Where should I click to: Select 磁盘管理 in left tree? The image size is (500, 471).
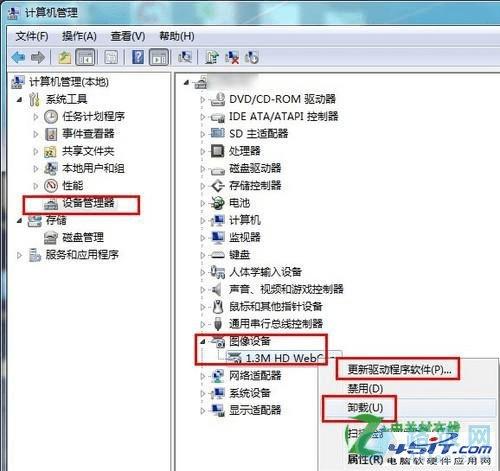83,237
